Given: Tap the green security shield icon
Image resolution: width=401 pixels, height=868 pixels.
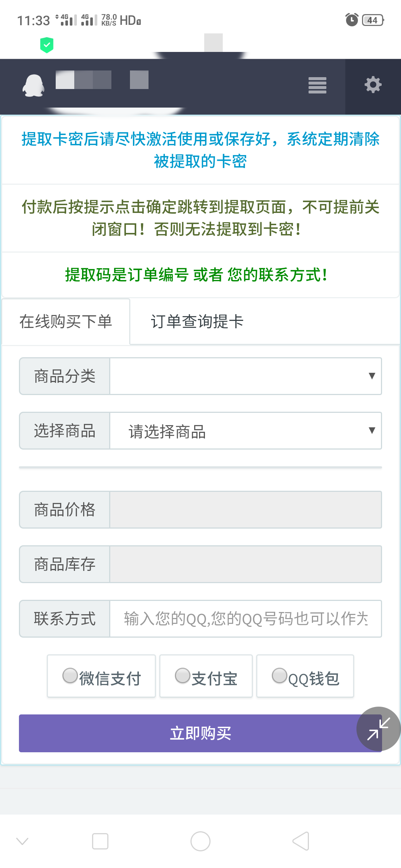Looking at the screenshot, I should (46, 45).
